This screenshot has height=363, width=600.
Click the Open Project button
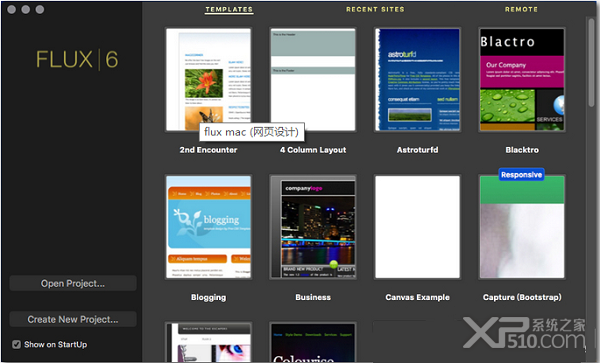click(x=73, y=283)
